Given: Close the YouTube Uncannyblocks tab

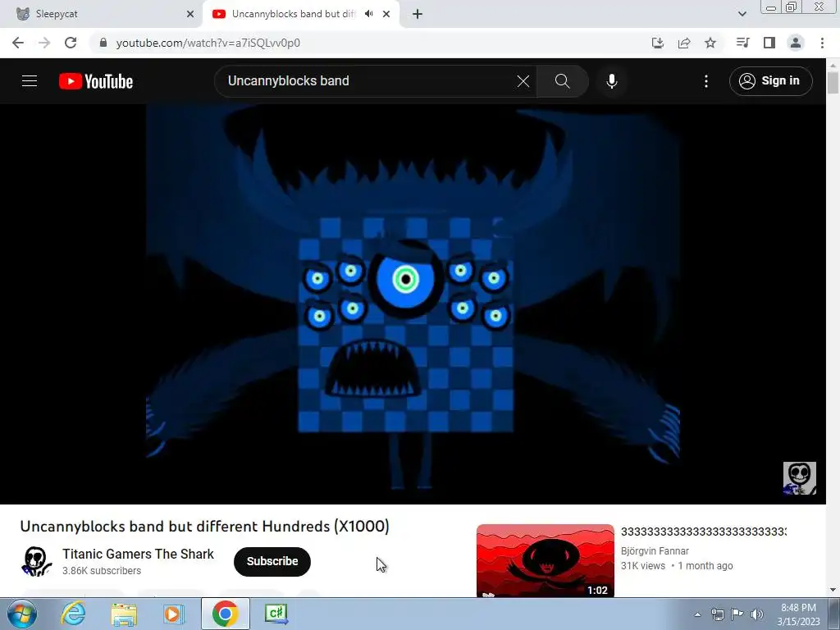Looking at the screenshot, I should pos(386,15).
